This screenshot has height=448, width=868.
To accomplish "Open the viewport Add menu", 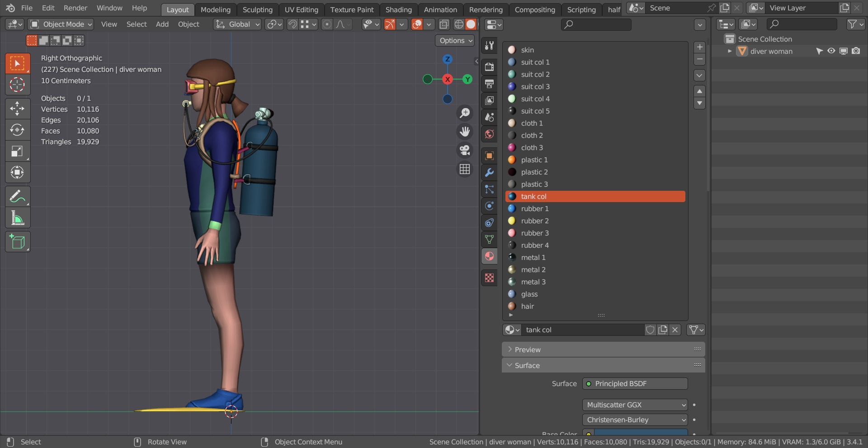I will click(x=162, y=24).
